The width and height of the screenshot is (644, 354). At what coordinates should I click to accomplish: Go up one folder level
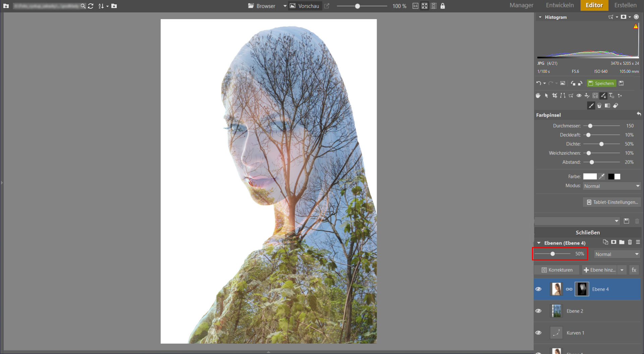pyautogui.click(x=6, y=6)
